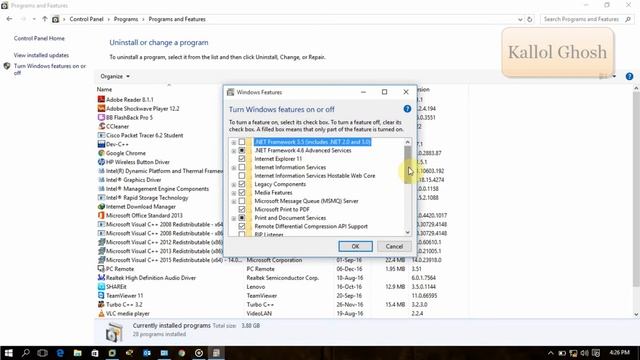Select the Google Chrome program icon
Image resolution: width=640 pixels, height=360 pixels.
coord(101,153)
